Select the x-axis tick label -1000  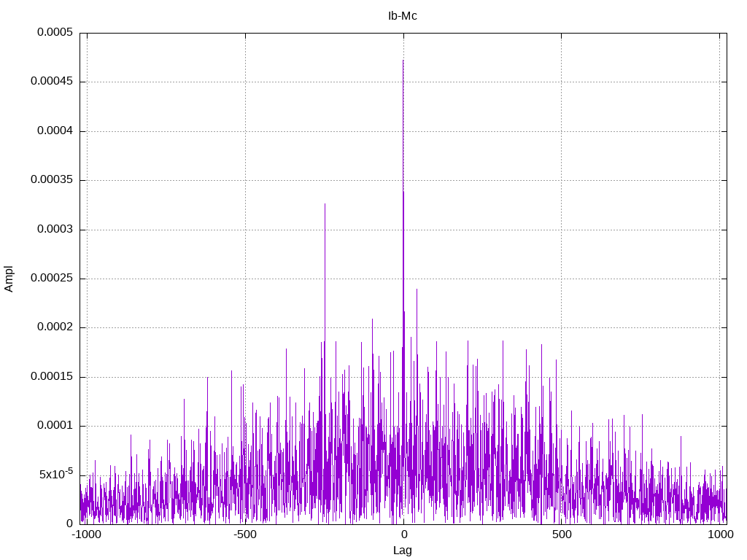click(x=87, y=534)
